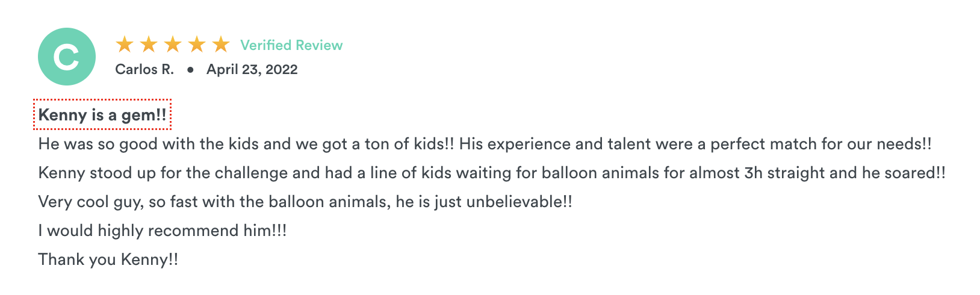Click the closing line "Thank you Kenny!!"
This screenshot has width=980, height=295.
(x=108, y=259)
